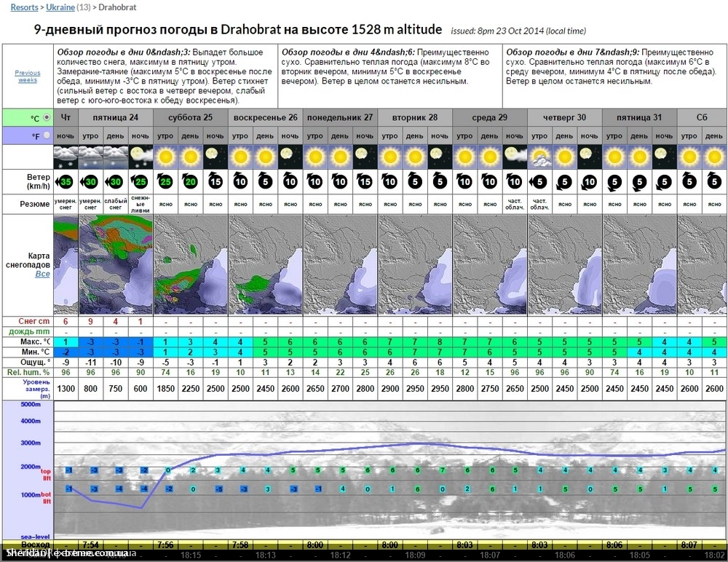Click Friday night moon with snow cloud icon

(141, 156)
